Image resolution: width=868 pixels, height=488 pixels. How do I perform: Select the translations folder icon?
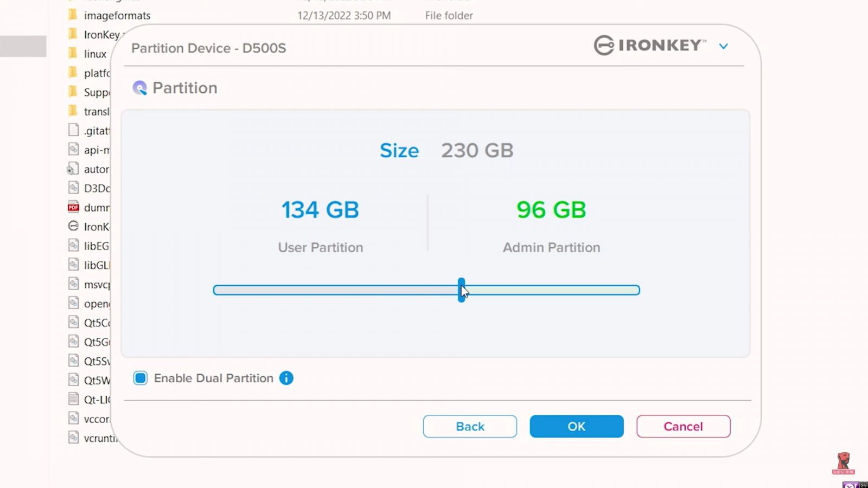73,111
